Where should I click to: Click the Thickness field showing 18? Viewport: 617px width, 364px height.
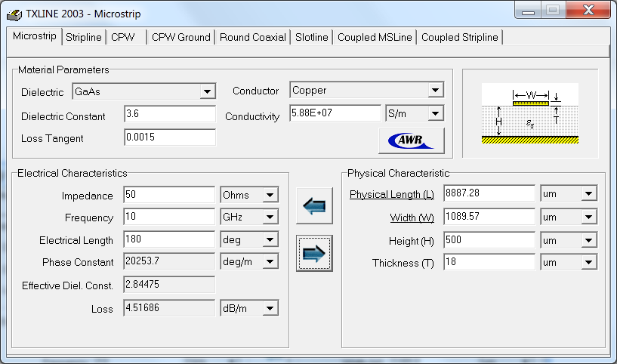(x=489, y=262)
